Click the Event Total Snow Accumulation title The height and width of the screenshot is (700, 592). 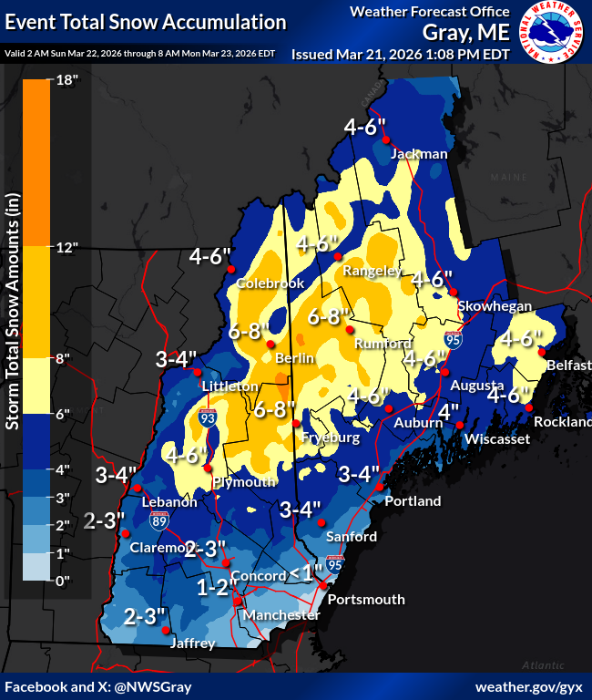146,22
